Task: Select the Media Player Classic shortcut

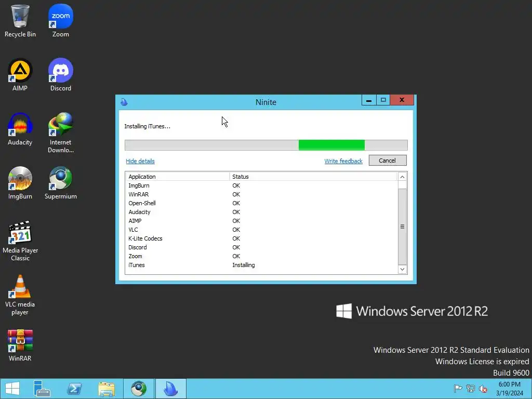Action: point(20,241)
